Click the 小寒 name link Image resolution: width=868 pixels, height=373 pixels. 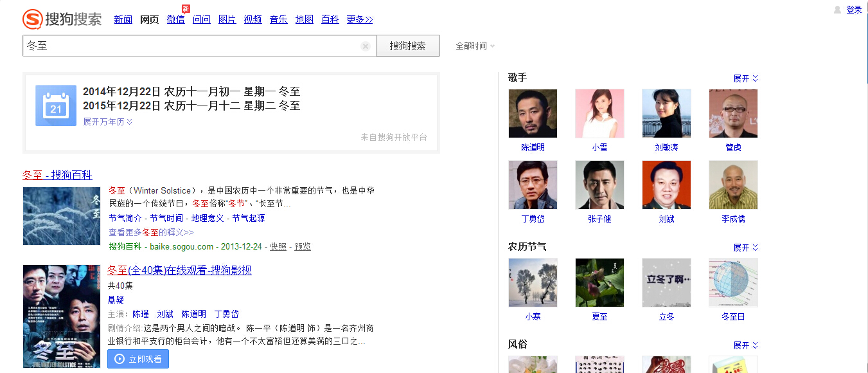pyautogui.click(x=533, y=316)
